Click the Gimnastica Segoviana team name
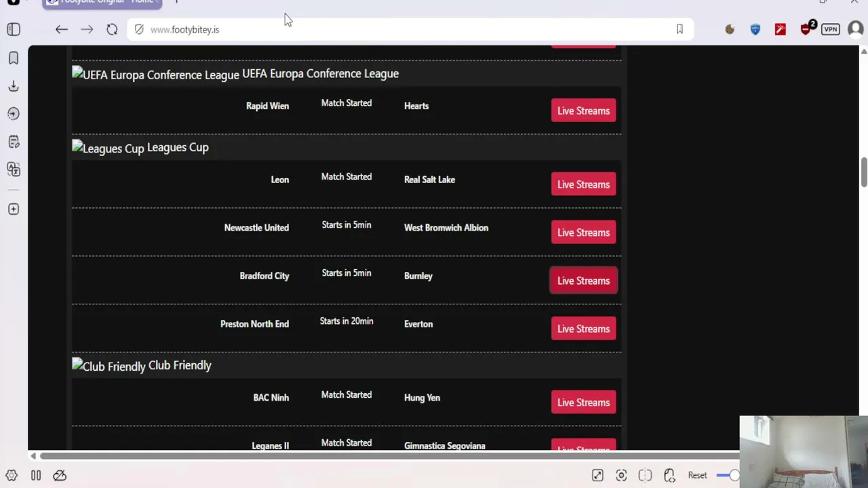 445,446
